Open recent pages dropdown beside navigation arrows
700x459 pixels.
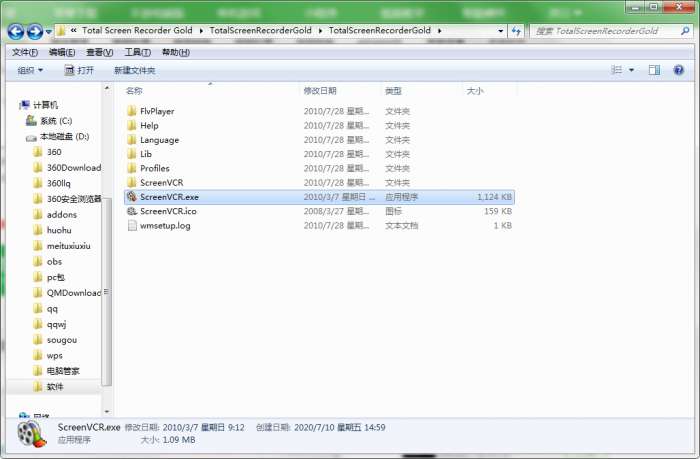(x=49, y=32)
